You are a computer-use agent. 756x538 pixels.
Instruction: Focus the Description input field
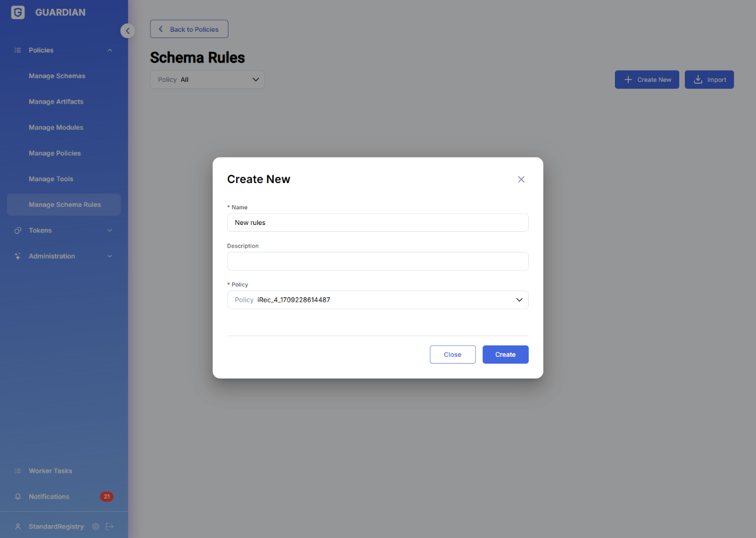tap(378, 261)
